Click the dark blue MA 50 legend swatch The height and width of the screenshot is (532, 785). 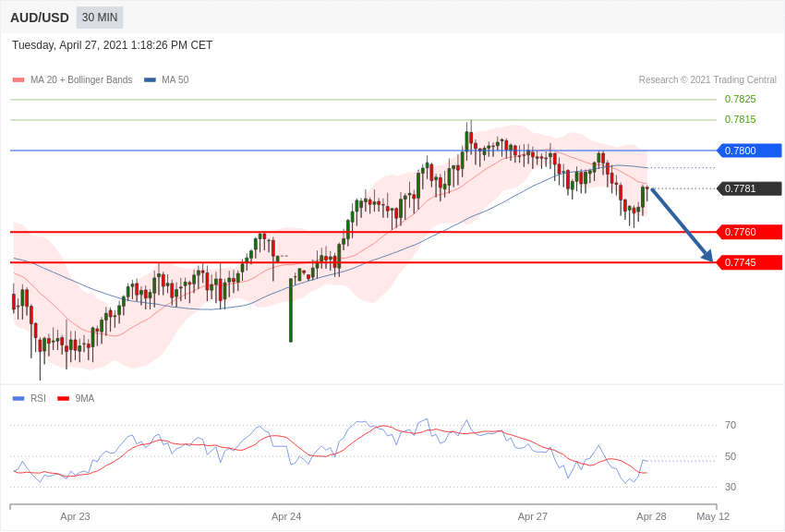[x=150, y=79]
